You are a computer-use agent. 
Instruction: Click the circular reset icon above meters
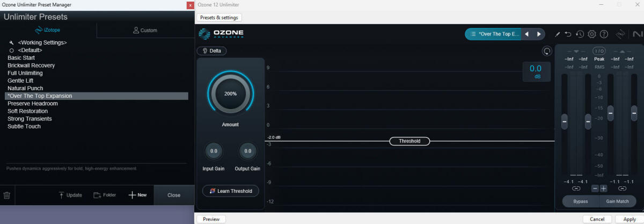(x=547, y=51)
